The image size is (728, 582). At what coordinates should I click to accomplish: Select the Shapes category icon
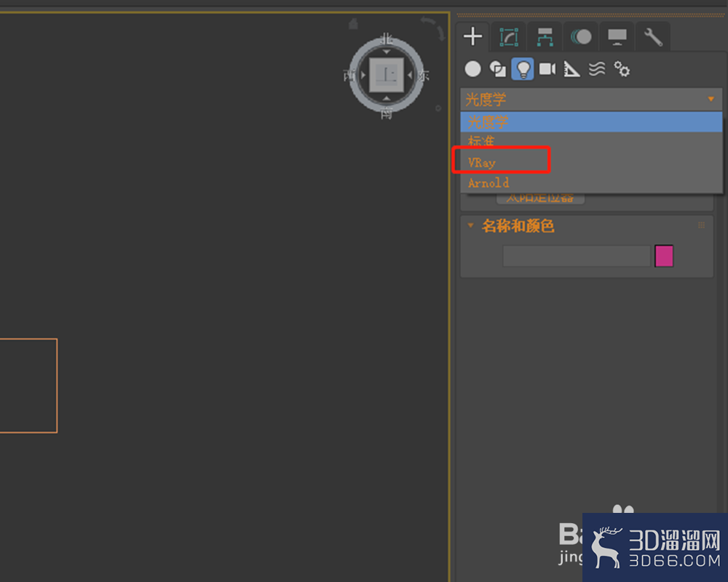pyautogui.click(x=498, y=69)
